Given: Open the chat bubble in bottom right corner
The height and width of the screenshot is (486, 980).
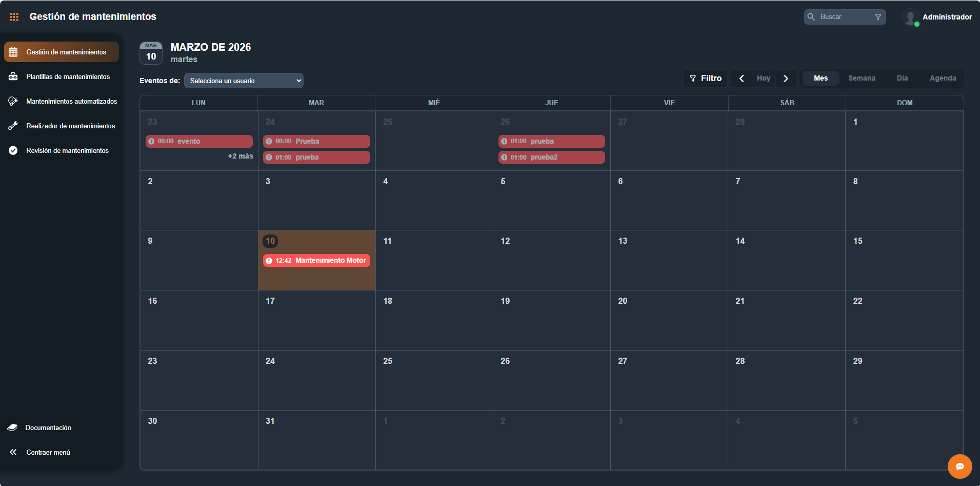Looking at the screenshot, I should click(959, 466).
